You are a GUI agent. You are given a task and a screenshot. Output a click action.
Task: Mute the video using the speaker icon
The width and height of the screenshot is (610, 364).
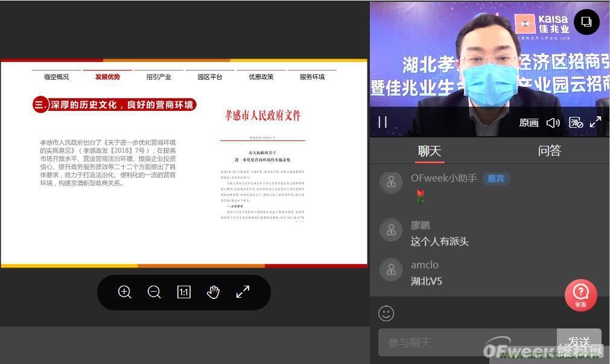click(x=553, y=122)
